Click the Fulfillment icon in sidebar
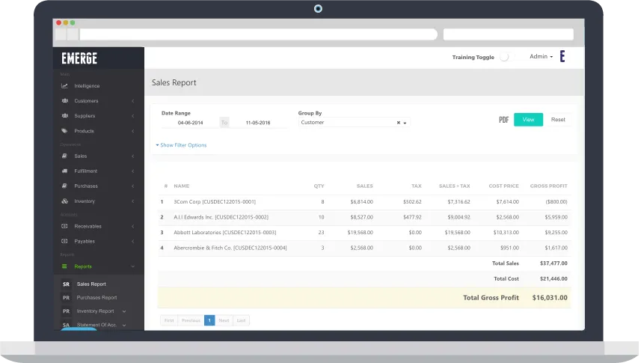The image size is (644, 363). [65, 171]
